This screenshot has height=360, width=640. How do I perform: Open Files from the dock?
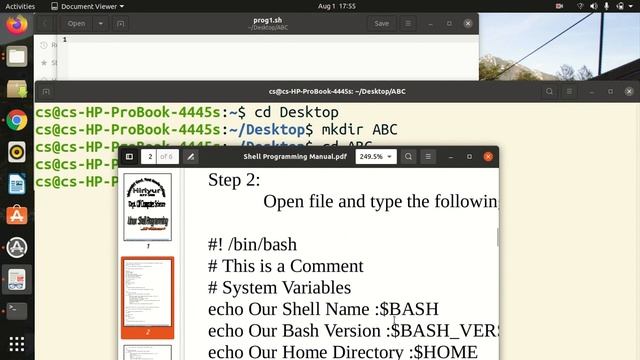tap(17, 56)
